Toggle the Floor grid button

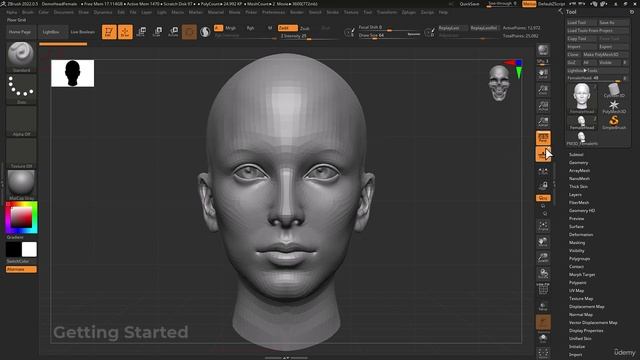pos(543,154)
